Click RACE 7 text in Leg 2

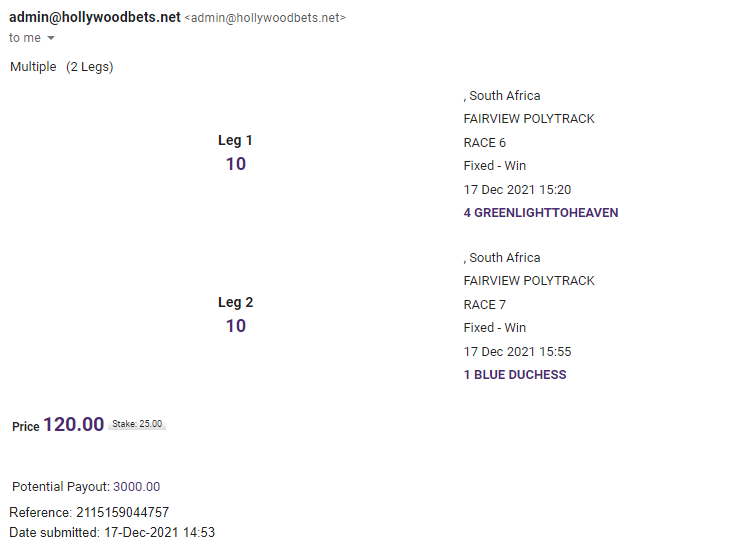tap(485, 305)
